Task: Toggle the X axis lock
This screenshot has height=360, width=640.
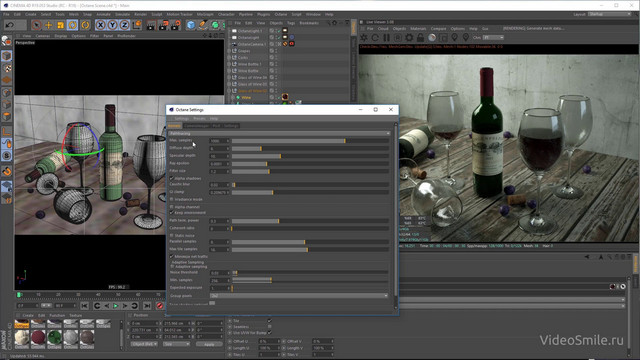Action: pyautogui.click(x=100, y=25)
